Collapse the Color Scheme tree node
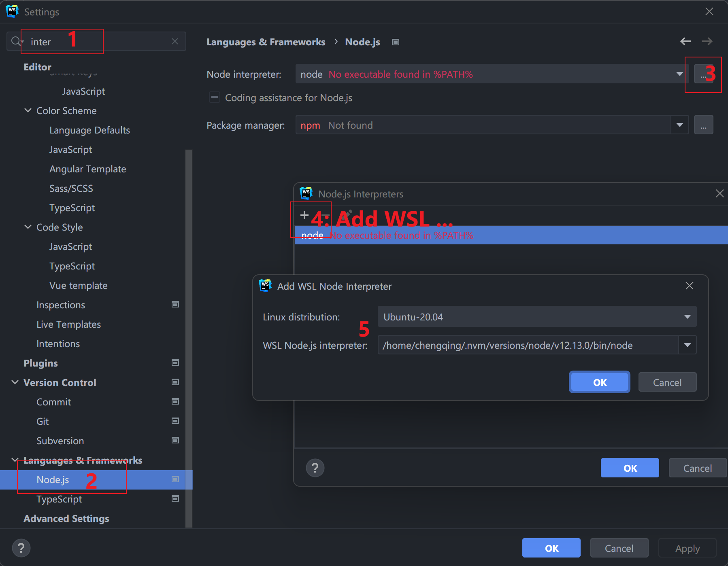 (x=28, y=110)
